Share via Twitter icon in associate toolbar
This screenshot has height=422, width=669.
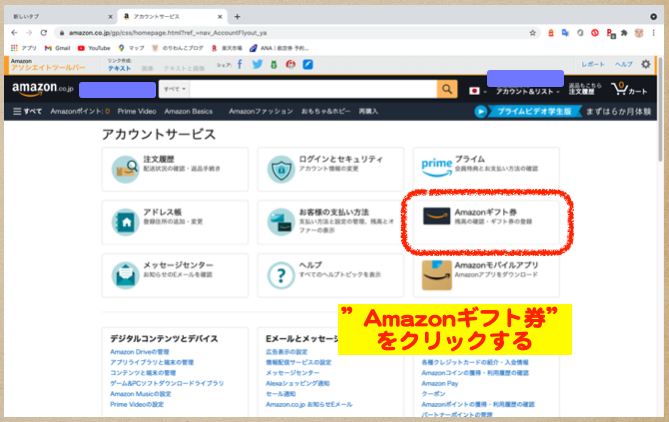(x=257, y=64)
